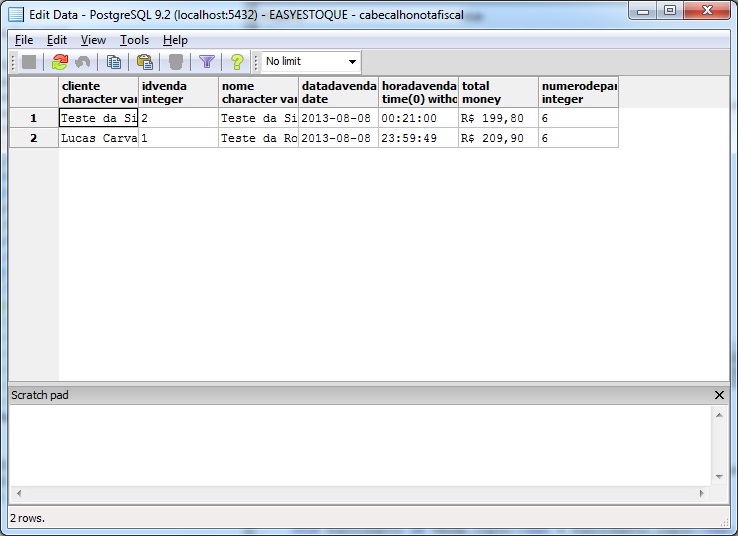This screenshot has height=536, width=738.
Task: Open the View menu
Action: click(x=93, y=40)
